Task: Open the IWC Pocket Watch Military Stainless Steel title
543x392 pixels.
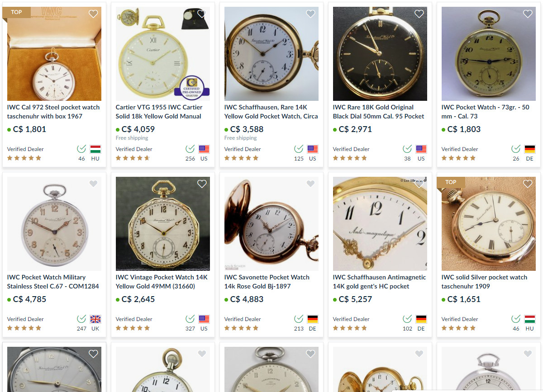Action: pyautogui.click(x=53, y=282)
